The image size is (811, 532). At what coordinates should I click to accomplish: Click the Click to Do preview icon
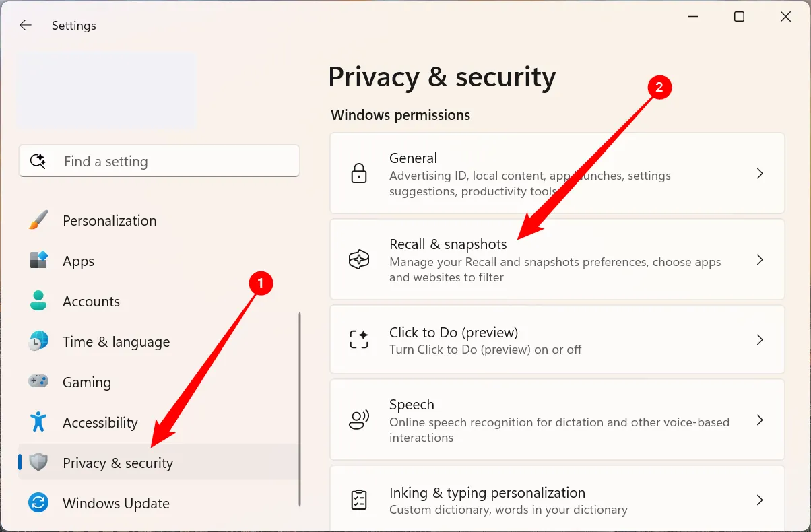pos(360,339)
